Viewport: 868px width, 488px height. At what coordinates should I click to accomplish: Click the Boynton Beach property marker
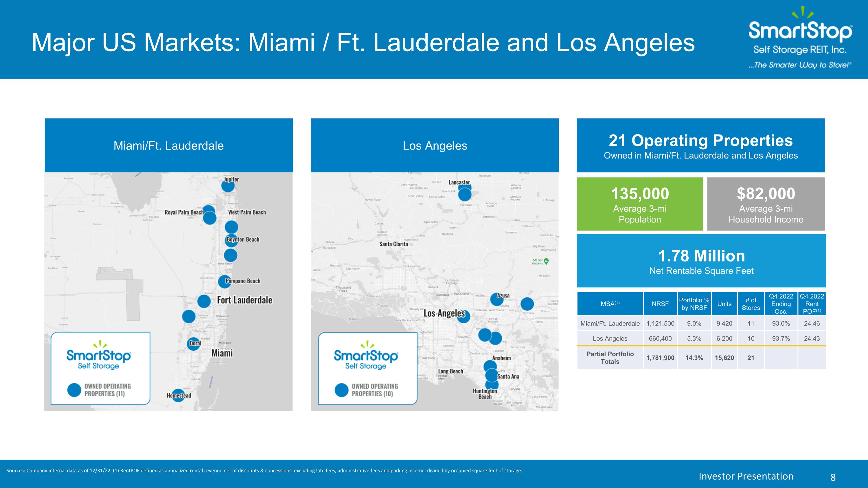(x=231, y=240)
